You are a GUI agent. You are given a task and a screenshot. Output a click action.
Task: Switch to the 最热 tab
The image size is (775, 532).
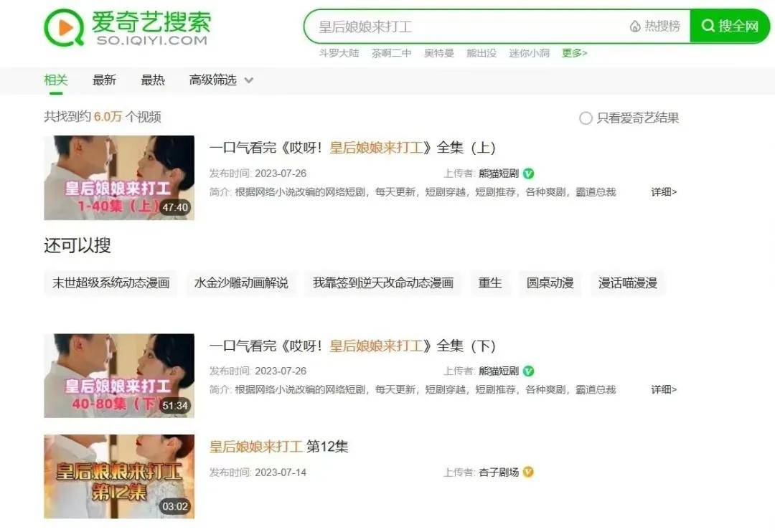[x=153, y=80]
